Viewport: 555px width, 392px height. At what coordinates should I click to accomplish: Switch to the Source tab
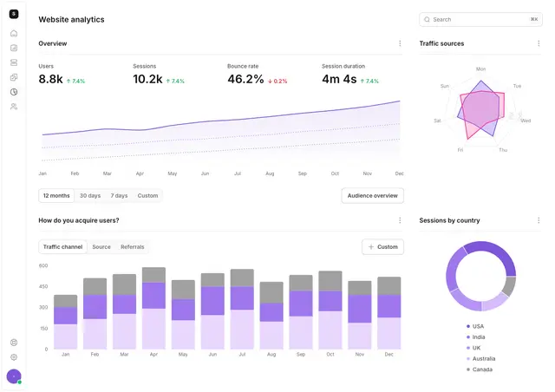[x=101, y=247]
